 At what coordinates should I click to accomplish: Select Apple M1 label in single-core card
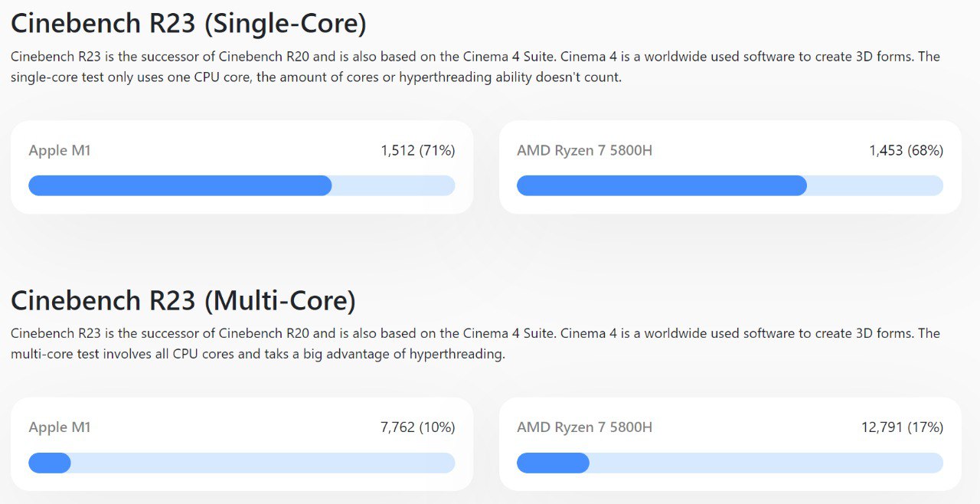tap(60, 151)
